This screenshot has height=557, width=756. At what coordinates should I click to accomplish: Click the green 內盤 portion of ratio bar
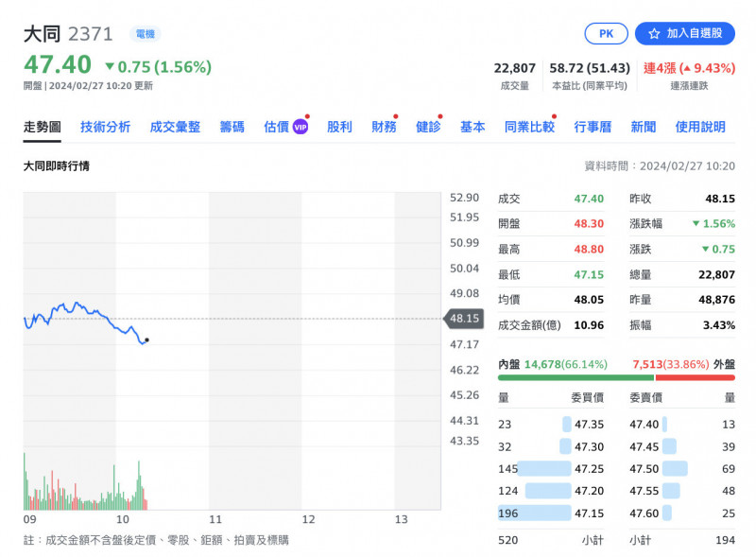click(576, 377)
